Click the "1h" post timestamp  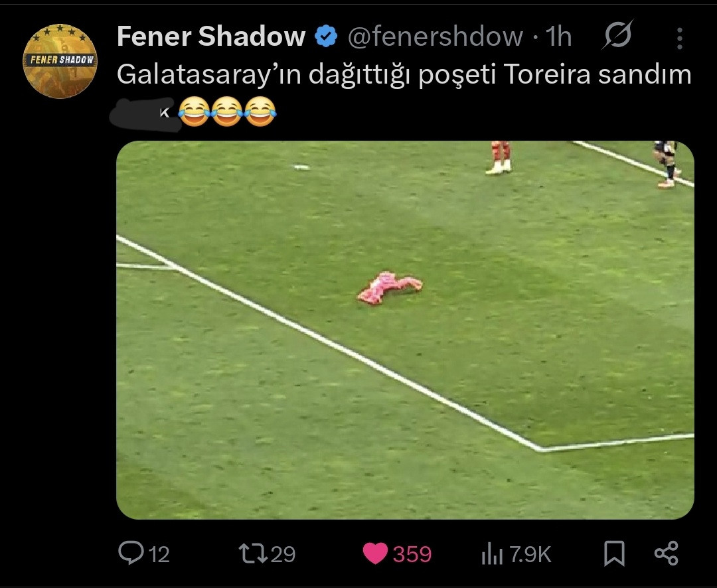coord(558,37)
